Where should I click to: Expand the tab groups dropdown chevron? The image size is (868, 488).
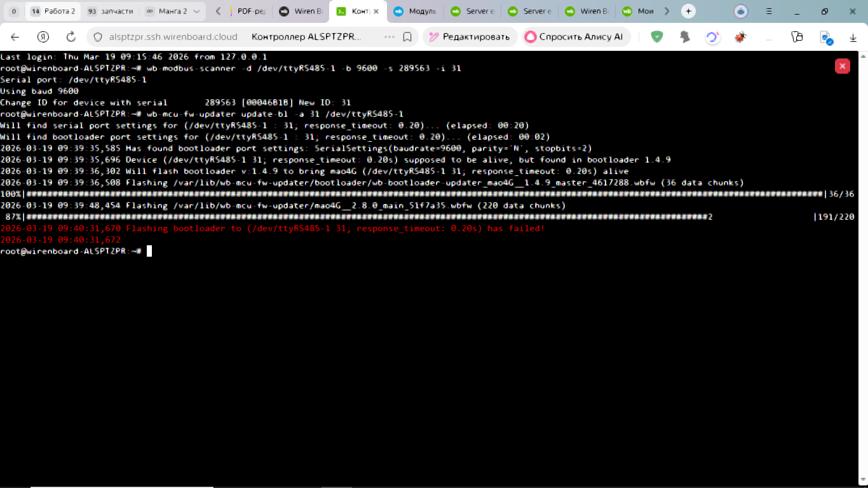click(x=196, y=11)
